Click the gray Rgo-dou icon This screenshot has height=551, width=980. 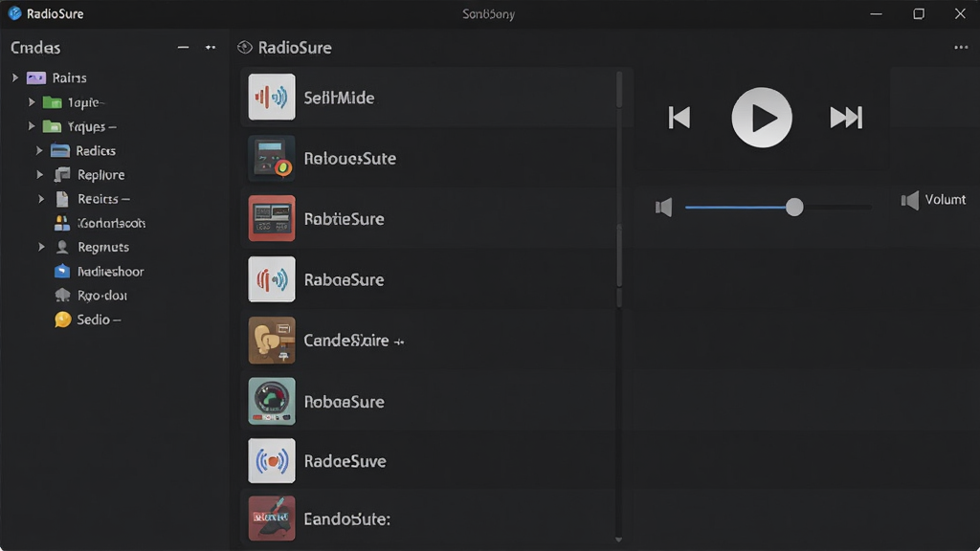point(62,296)
